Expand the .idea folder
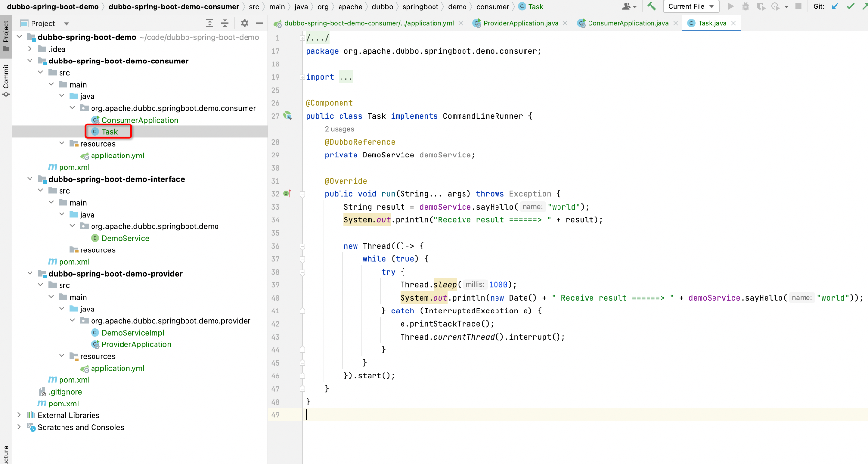The image size is (868, 467). coord(30,49)
